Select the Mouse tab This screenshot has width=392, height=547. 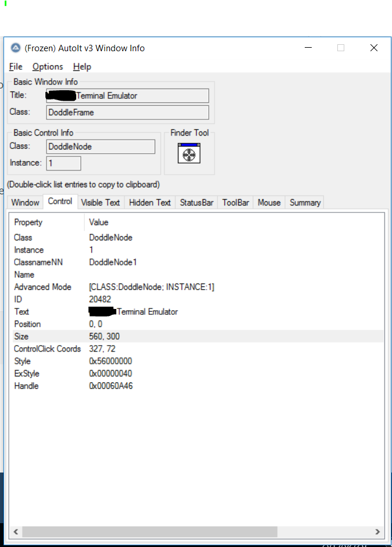coord(269,203)
